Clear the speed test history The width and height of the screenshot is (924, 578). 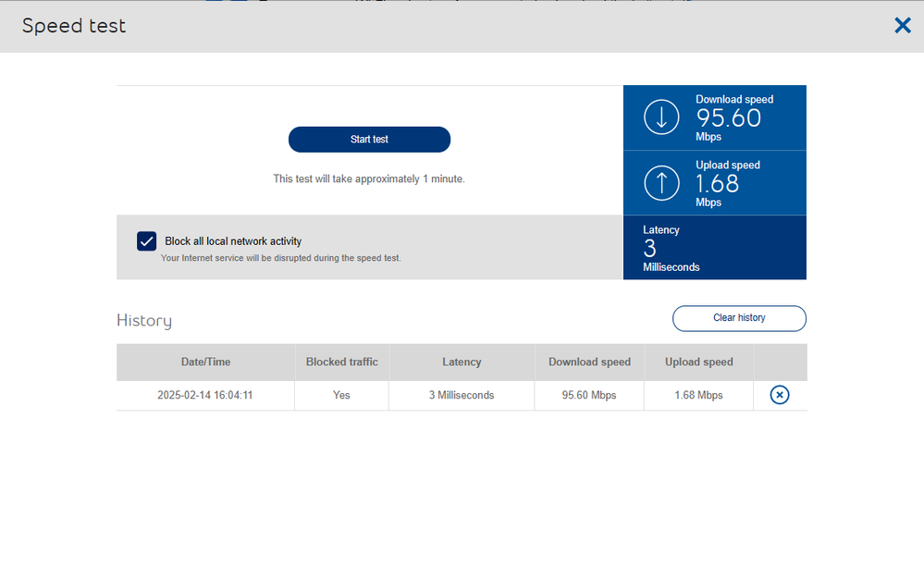click(x=738, y=318)
